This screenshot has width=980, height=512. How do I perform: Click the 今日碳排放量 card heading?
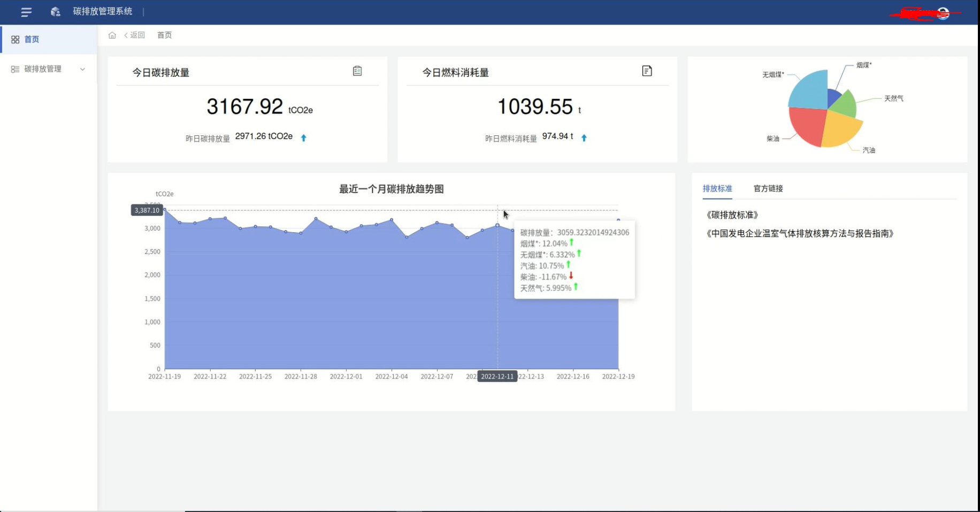tap(161, 72)
